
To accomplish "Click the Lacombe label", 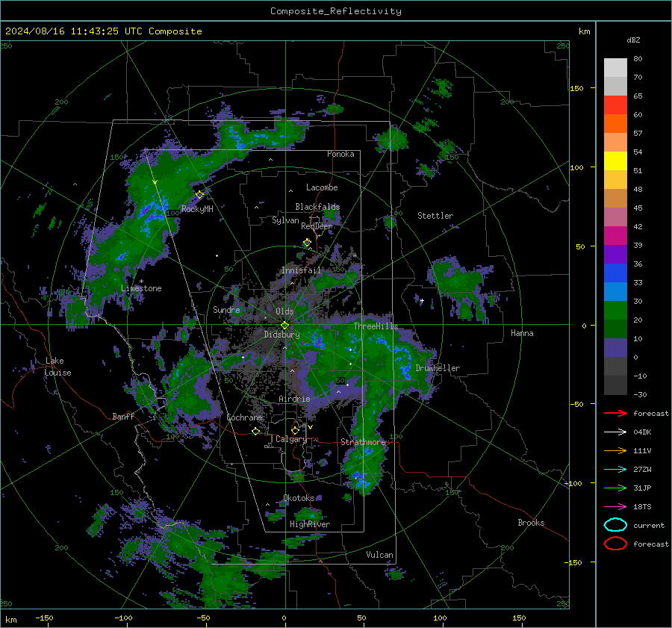I will click(x=322, y=187).
